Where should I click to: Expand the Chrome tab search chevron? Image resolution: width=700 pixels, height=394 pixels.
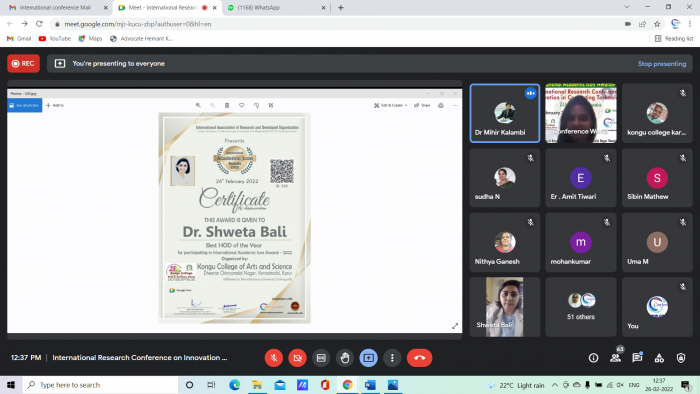point(627,7)
